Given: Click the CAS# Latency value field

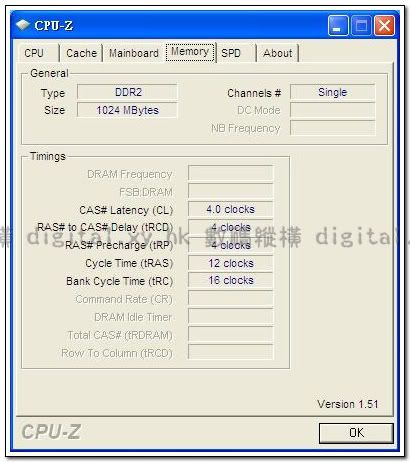Looking at the screenshot, I should pyautogui.click(x=230, y=209).
